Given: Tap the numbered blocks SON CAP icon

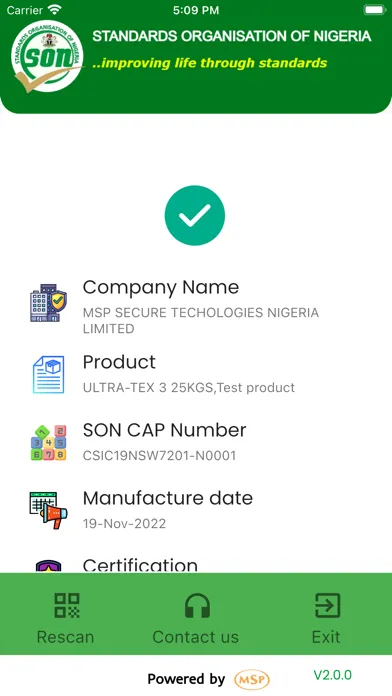Looking at the screenshot, I should tap(48, 443).
